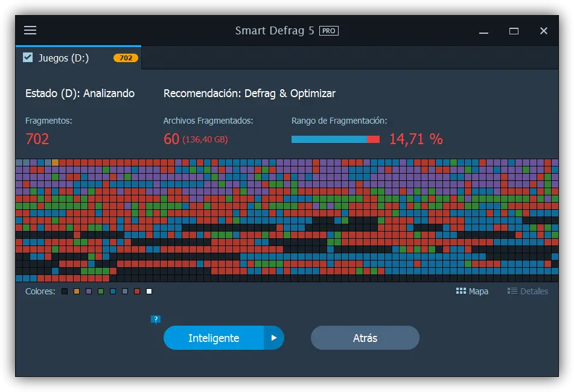Expand the Inteligente dropdown arrow
The image size is (574, 392).
click(x=274, y=338)
